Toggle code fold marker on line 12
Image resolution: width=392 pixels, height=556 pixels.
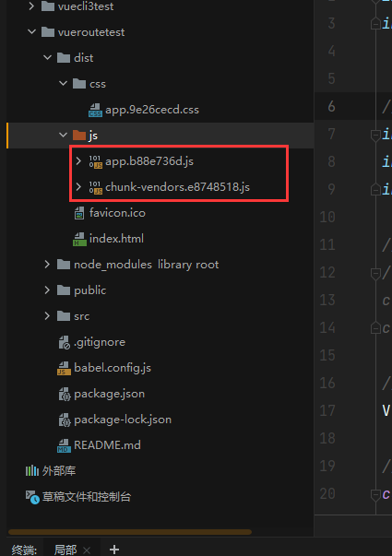(x=375, y=274)
